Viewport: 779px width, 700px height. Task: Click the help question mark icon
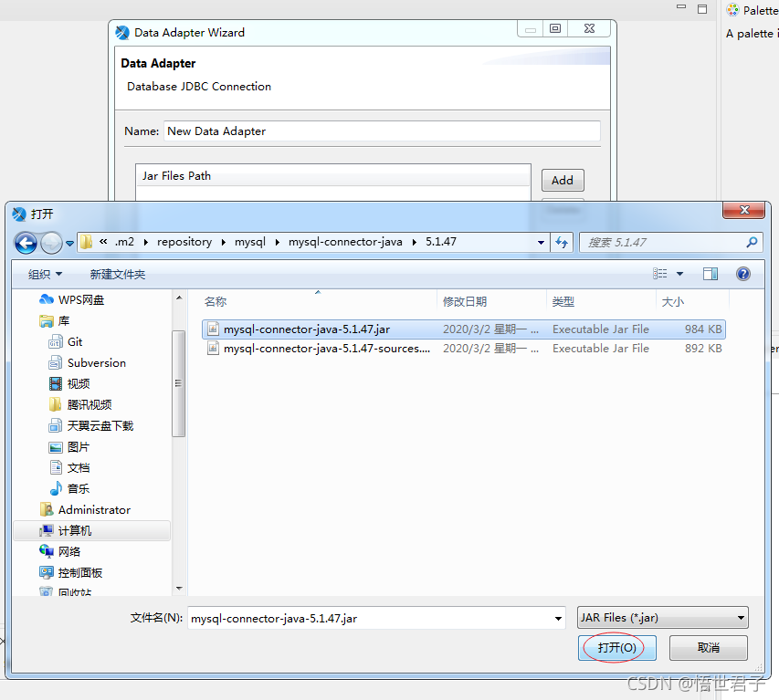tap(742, 273)
